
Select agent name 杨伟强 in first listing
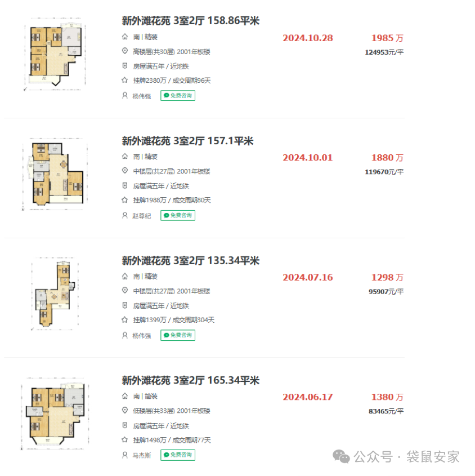point(142,96)
